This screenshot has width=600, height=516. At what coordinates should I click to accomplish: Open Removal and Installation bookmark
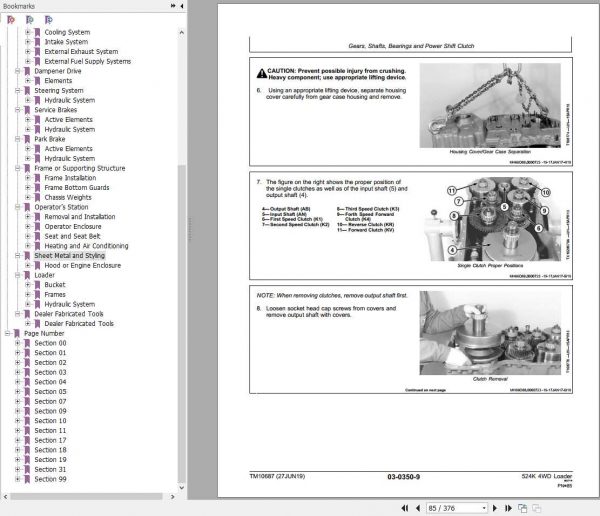(x=80, y=217)
